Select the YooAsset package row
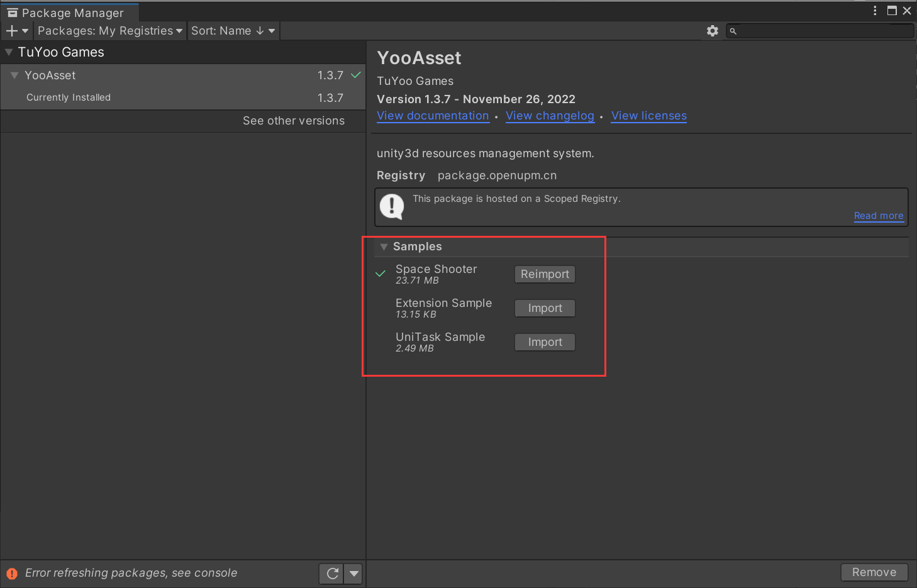The height and width of the screenshot is (588, 917). tap(183, 75)
